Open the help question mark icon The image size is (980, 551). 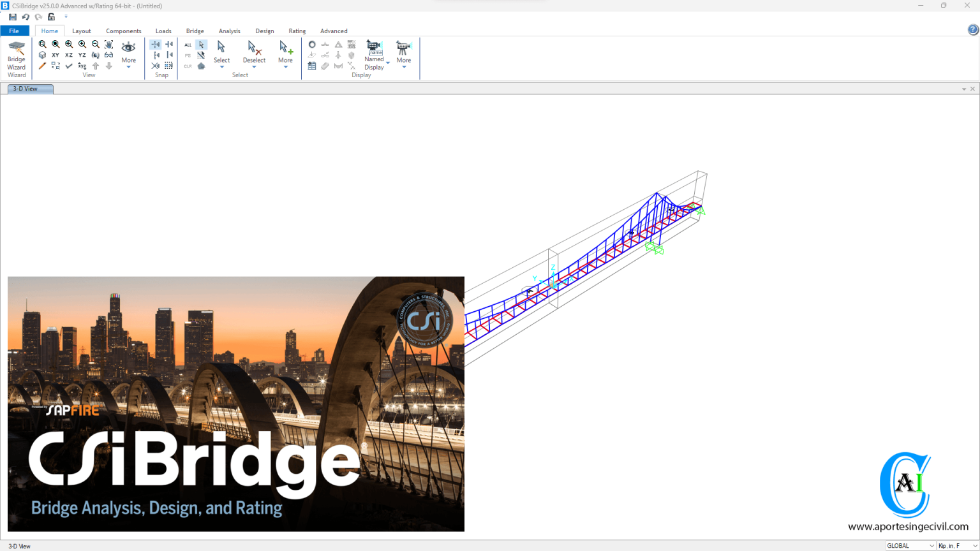point(973,29)
